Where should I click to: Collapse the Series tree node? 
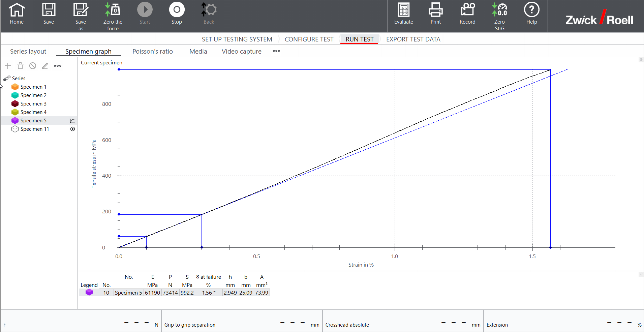coord(7,79)
